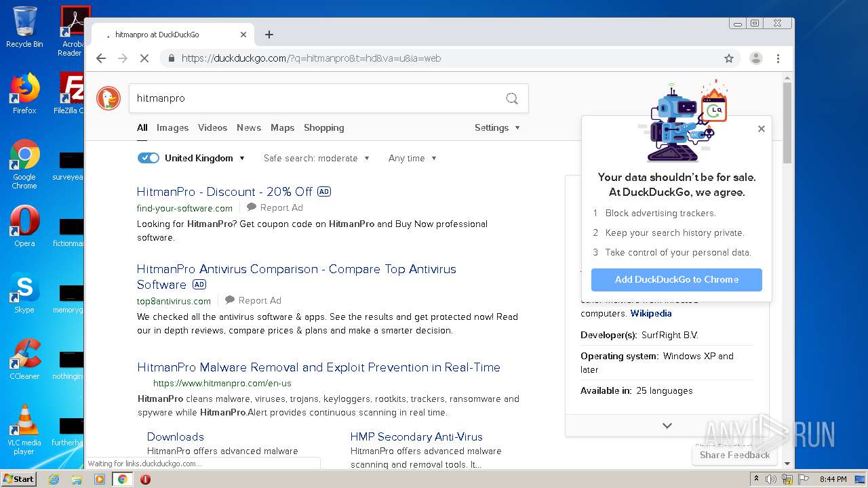Click the browser address bar
The width and height of the screenshot is (868, 488).
coord(448,58)
